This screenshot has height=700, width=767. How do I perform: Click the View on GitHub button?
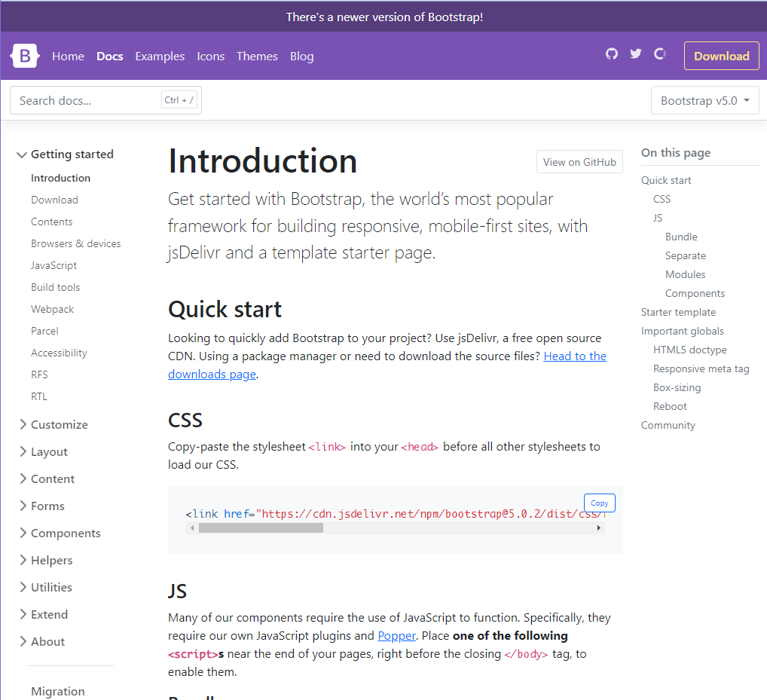(579, 161)
